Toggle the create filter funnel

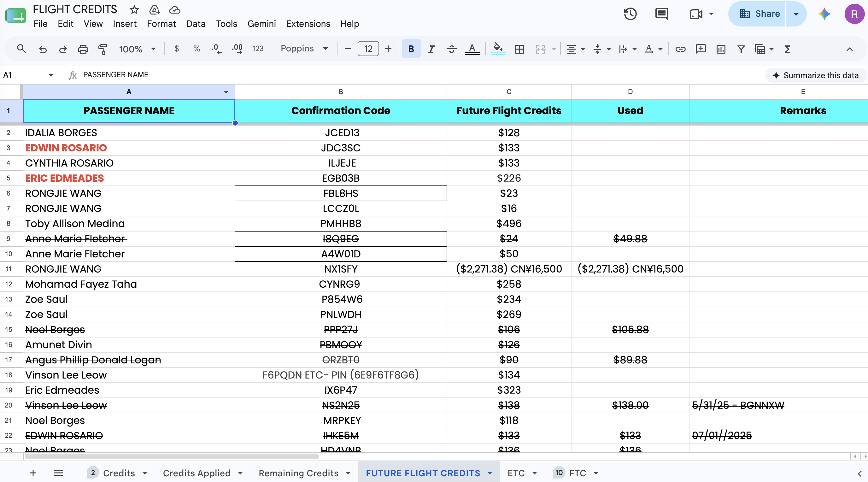click(741, 49)
